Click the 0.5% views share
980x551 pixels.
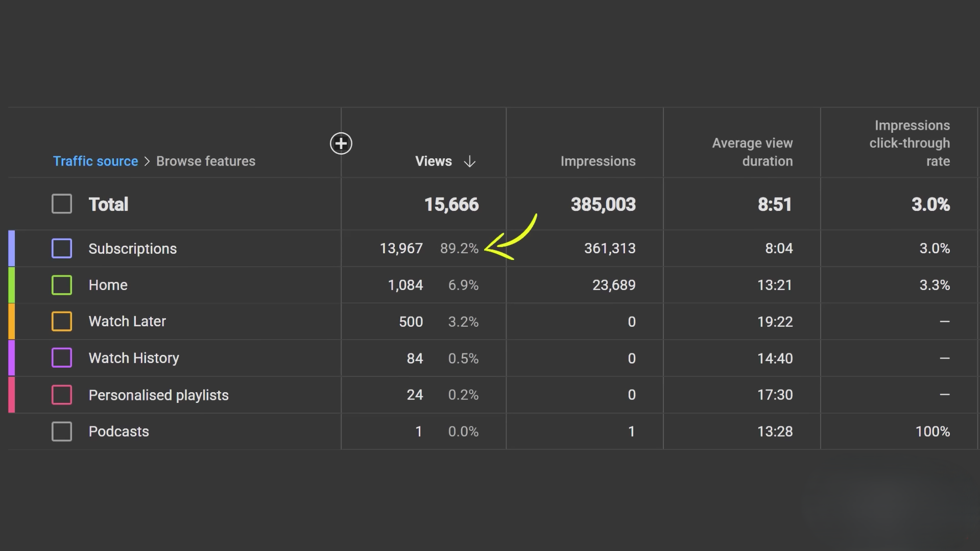[463, 358]
